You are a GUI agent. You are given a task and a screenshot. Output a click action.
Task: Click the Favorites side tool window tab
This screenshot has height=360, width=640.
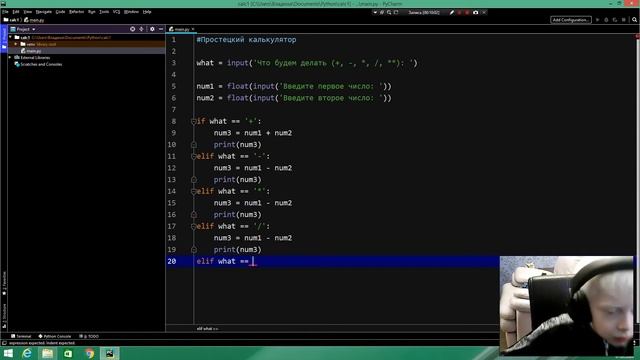4,284
